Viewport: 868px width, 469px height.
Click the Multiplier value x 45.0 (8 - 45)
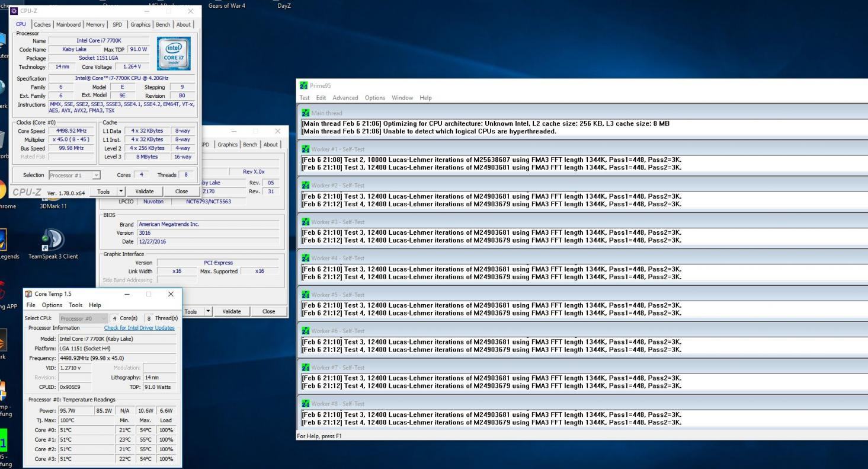(x=71, y=140)
